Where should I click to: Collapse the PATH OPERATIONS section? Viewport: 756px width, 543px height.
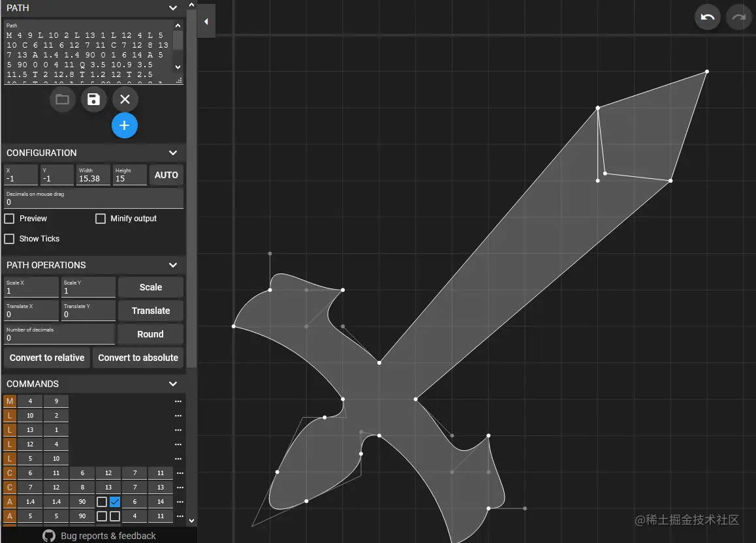point(173,265)
